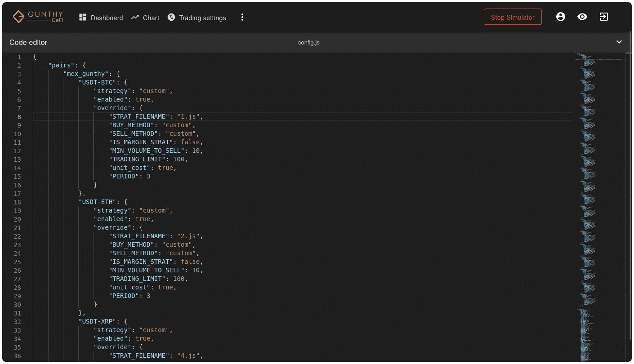Click the "1.js" STRAT_FILENAME value

(x=188, y=117)
